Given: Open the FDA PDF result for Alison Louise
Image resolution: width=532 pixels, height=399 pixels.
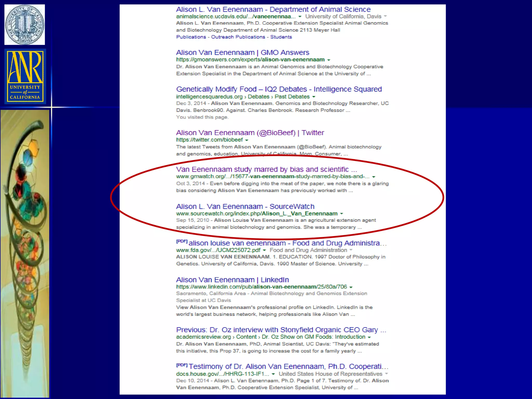Looking at the screenshot, I should pos(287,243).
